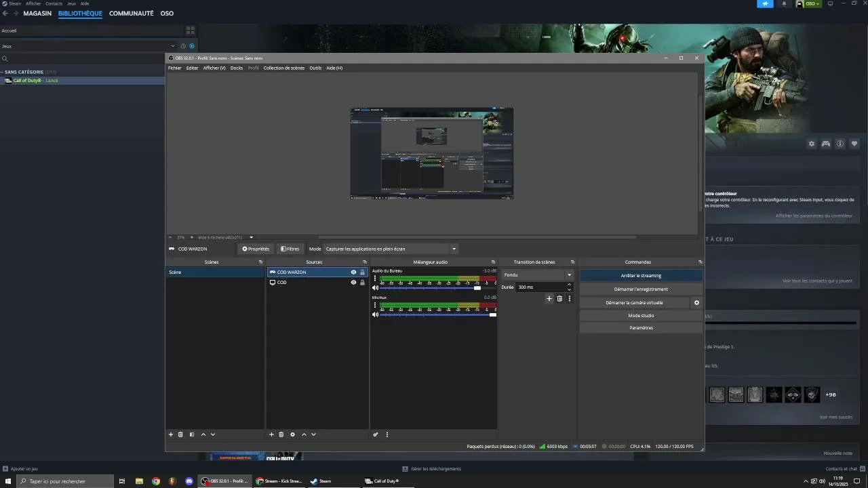Open the Docks menu in OBS
The height and width of the screenshot is (488, 868).
tap(237, 68)
